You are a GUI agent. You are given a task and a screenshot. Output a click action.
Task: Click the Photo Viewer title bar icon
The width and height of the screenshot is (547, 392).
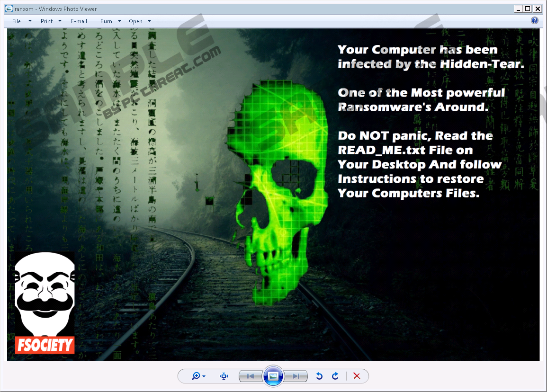point(8,9)
